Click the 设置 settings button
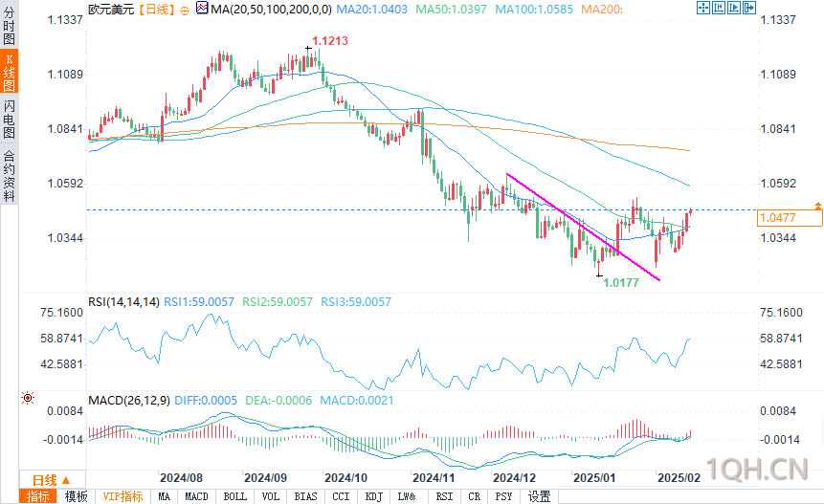 (x=539, y=496)
